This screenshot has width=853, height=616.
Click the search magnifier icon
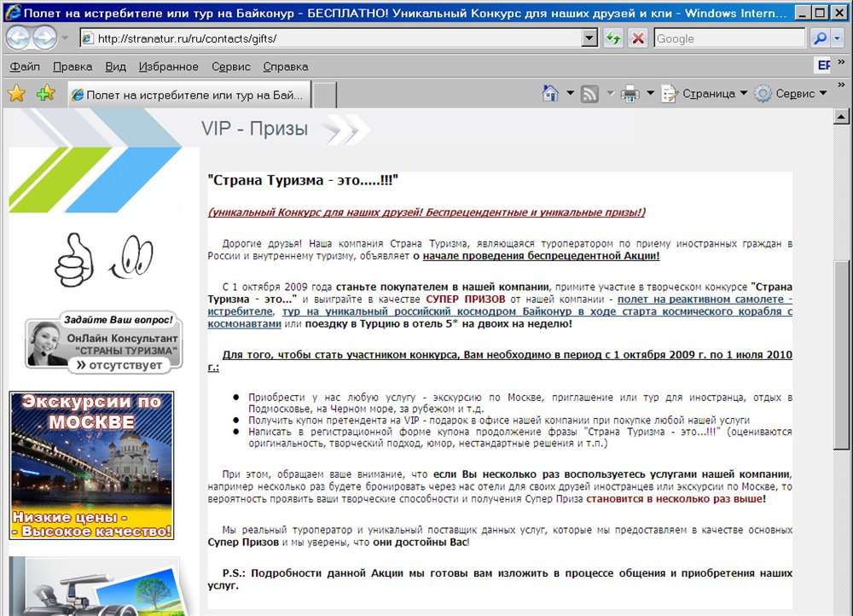[818, 38]
